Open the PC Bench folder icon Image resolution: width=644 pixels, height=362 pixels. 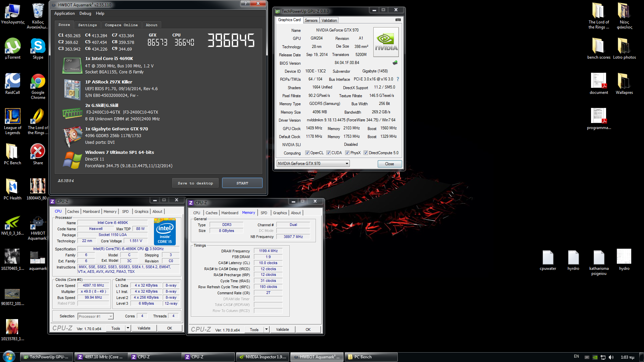pyautogui.click(x=13, y=154)
